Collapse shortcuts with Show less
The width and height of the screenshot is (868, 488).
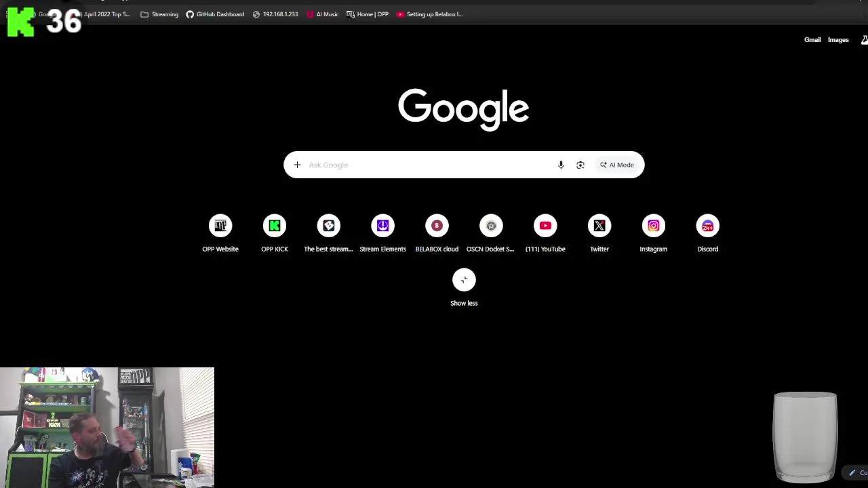coord(464,289)
